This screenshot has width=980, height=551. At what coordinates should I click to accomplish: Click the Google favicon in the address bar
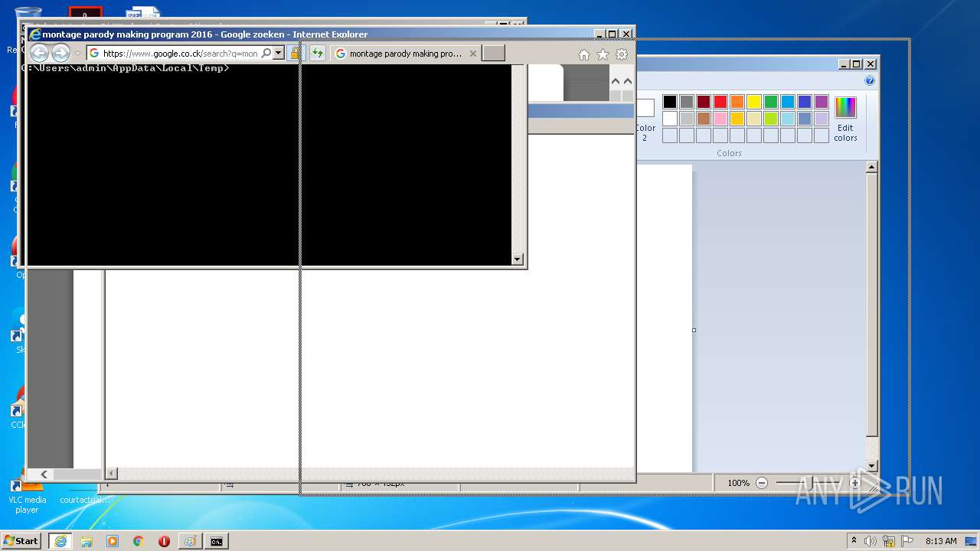(94, 54)
